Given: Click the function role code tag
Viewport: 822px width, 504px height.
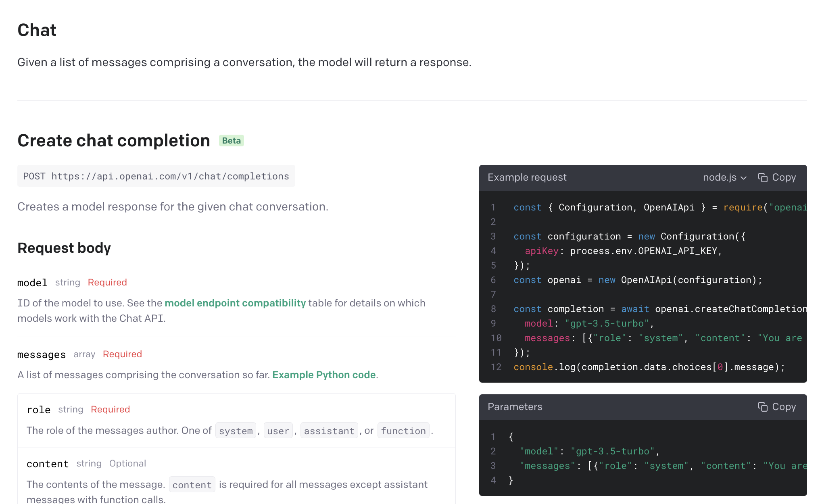Looking at the screenshot, I should point(403,431).
